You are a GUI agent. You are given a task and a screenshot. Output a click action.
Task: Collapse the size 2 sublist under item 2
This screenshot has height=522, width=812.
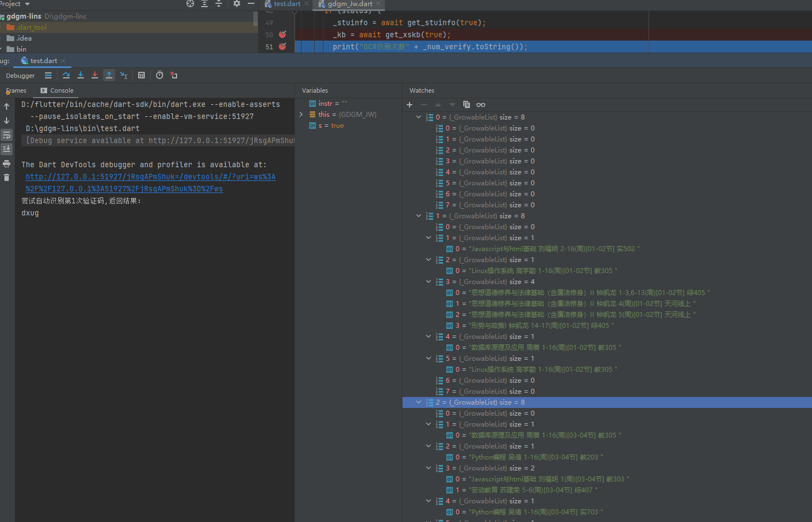pyautogui.click(x=429, y=468)
